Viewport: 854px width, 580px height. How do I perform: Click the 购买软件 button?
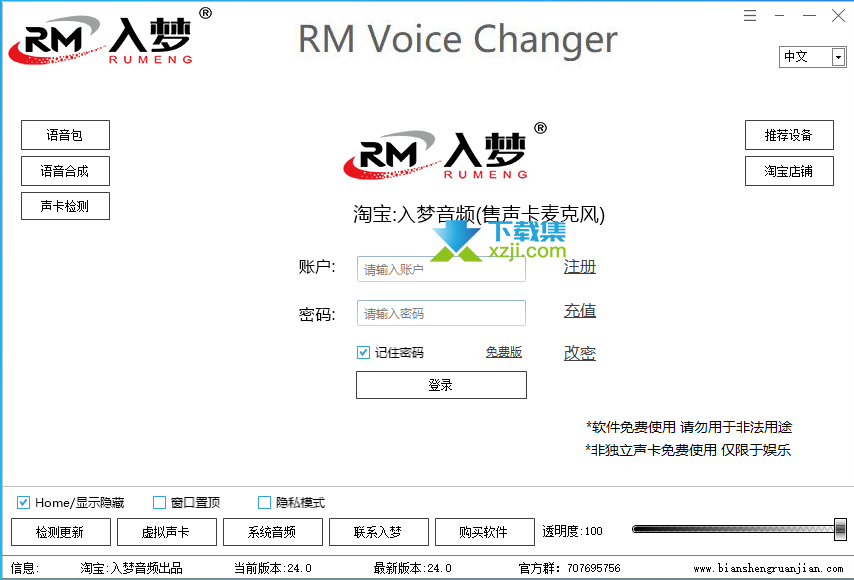click(x=485, y=532)
